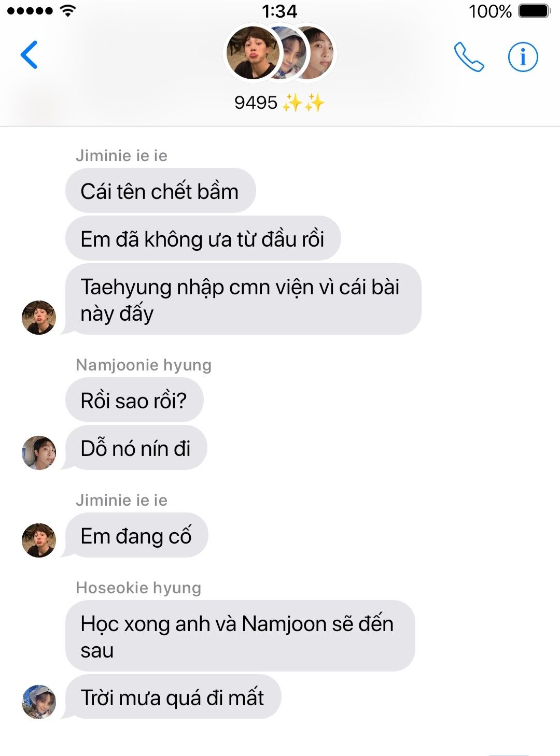The width and height of the screenshot is (560, 756).
Task: Tap the blue back arrow
Action: pyautogui.click(x=29, y=54)
